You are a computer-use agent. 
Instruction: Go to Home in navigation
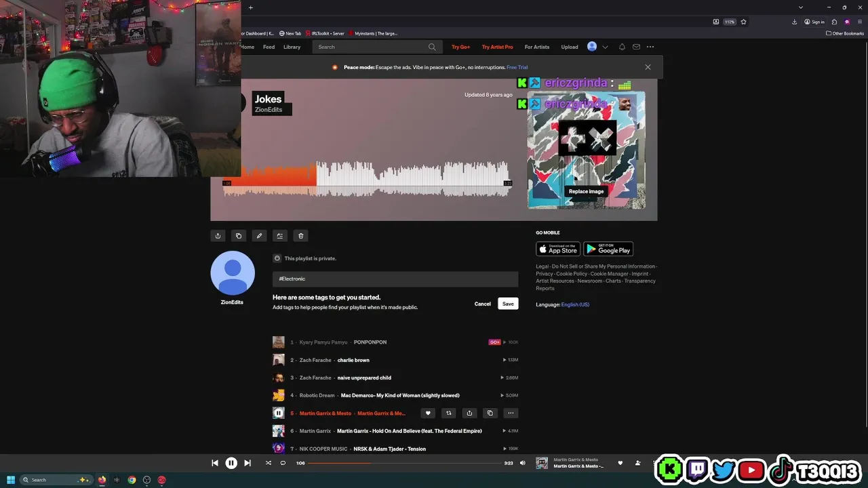tap(248, 47)
